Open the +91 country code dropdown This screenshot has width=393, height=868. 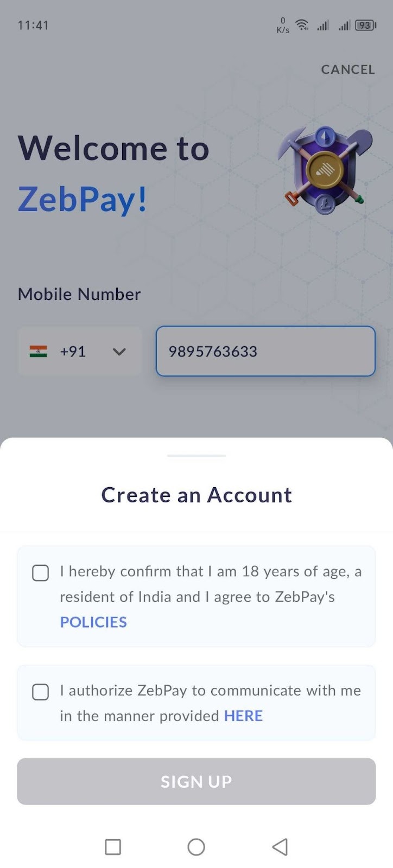pos(80,352)
